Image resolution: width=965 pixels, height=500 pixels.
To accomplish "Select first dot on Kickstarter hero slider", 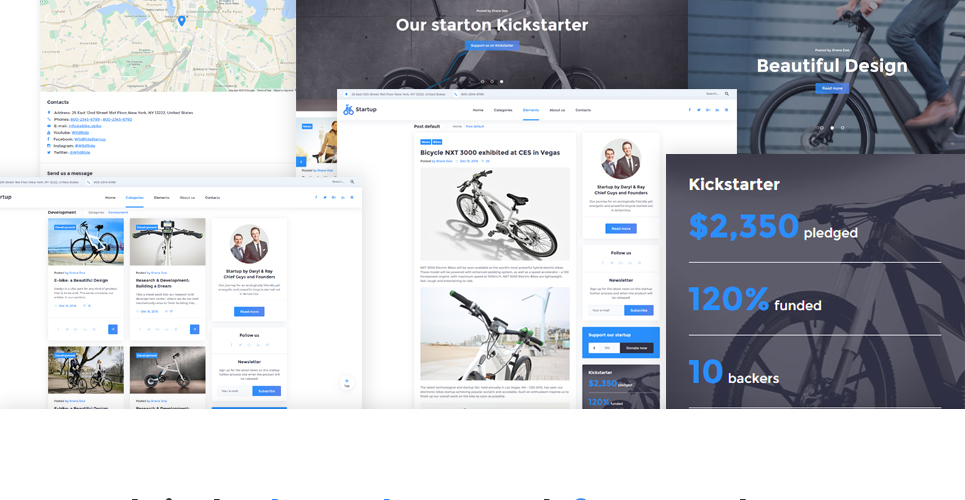I will [482, 81].
